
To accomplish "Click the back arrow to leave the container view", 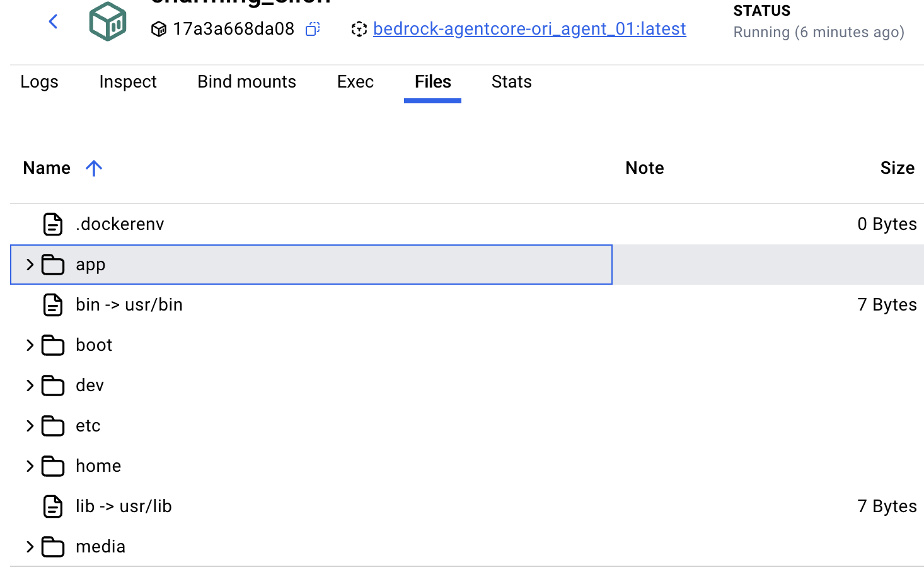I will pyautogui.click(x=53, y=21).
